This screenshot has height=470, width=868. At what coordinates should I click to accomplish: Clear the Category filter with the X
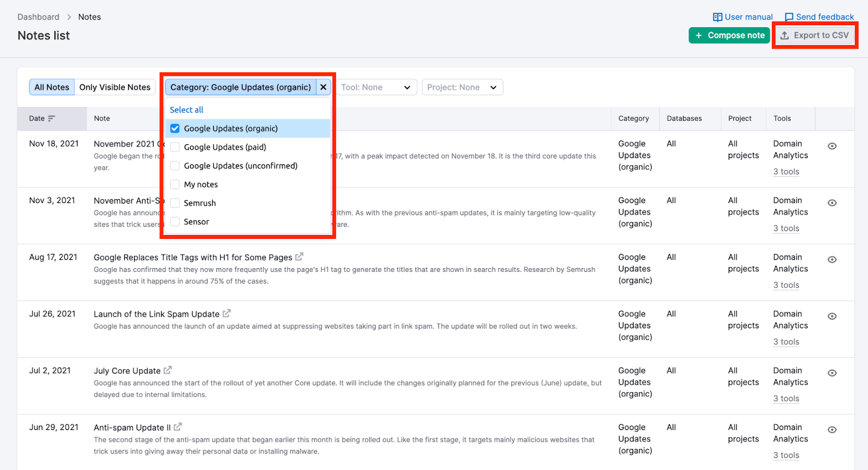323,87
